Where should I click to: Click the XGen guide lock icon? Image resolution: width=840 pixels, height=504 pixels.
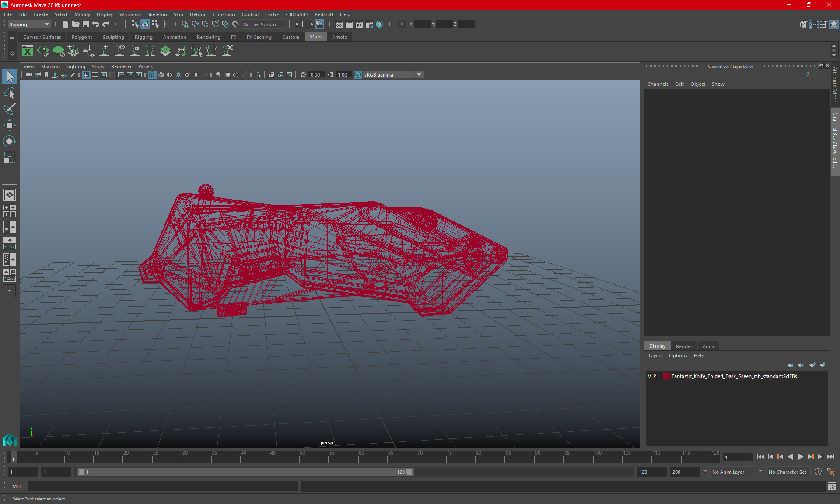pos(135,51)
